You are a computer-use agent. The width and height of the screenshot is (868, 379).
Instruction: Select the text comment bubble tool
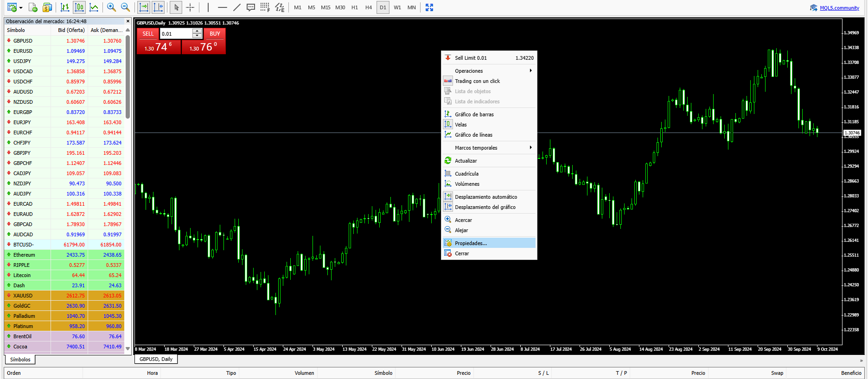[251, 7]
